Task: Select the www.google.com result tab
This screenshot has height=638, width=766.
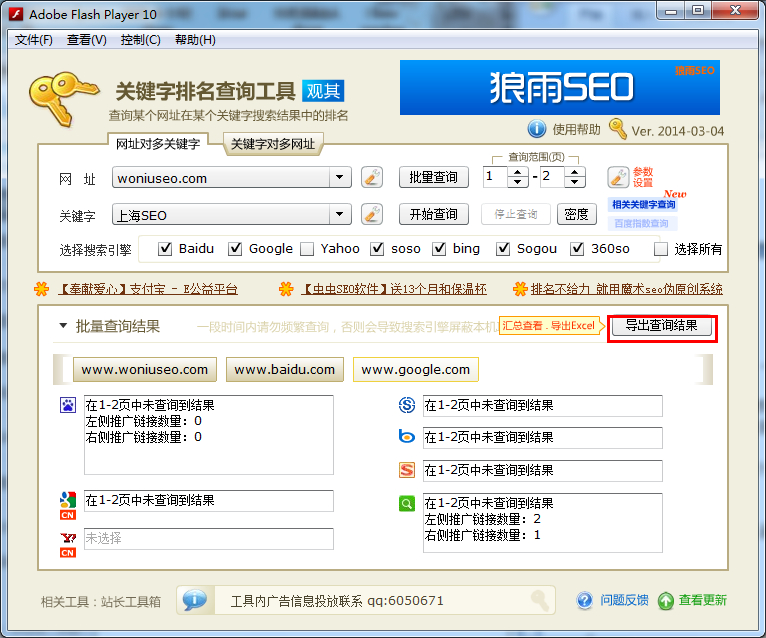Action: click(x=416, y=369)
